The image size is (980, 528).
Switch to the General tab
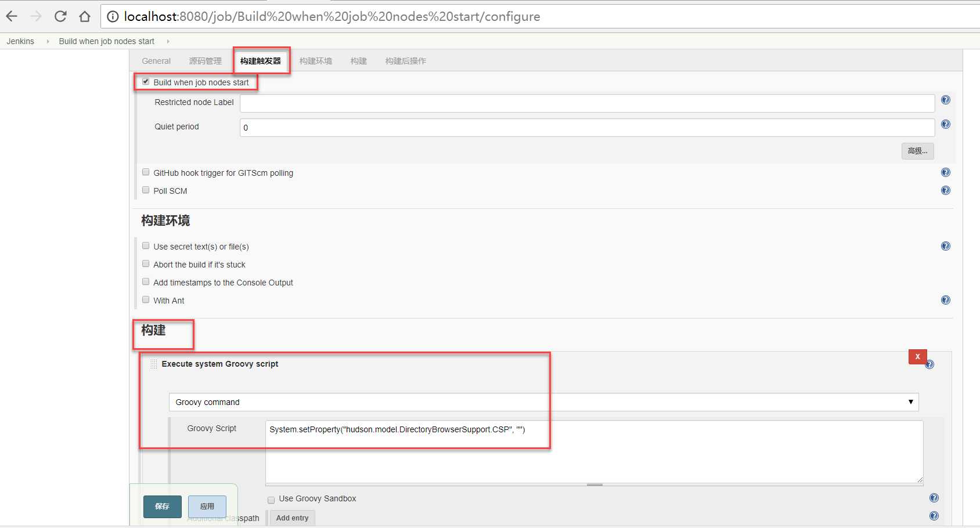pyautogui.click(x=156, y=61)
